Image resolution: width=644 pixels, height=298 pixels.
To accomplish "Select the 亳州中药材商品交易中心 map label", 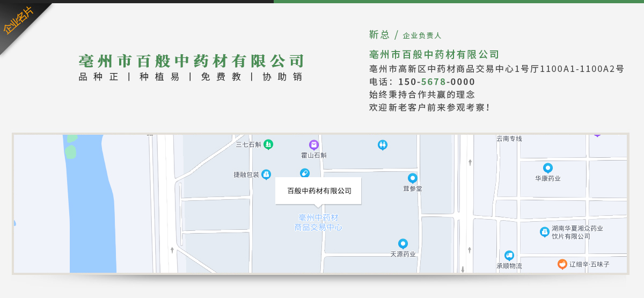I will pyautogui.click(x=318, y=222).
